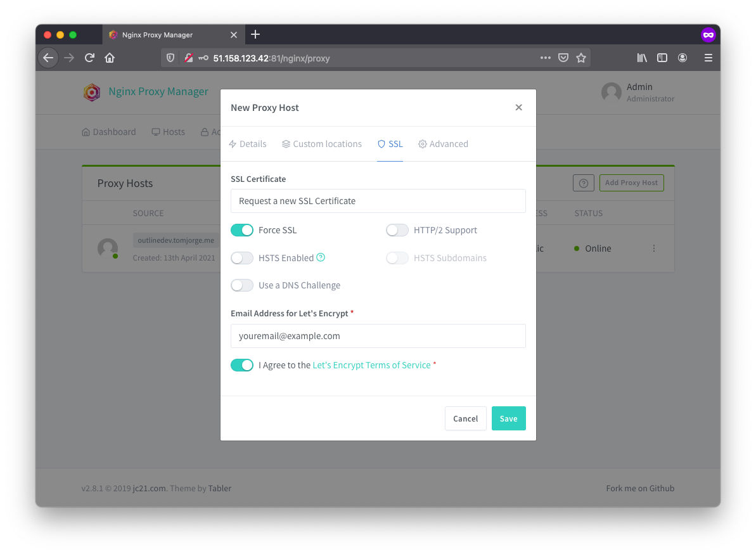
Task: Toggle Let's Encrypt terms agreement switch
Action: point(242,366)
